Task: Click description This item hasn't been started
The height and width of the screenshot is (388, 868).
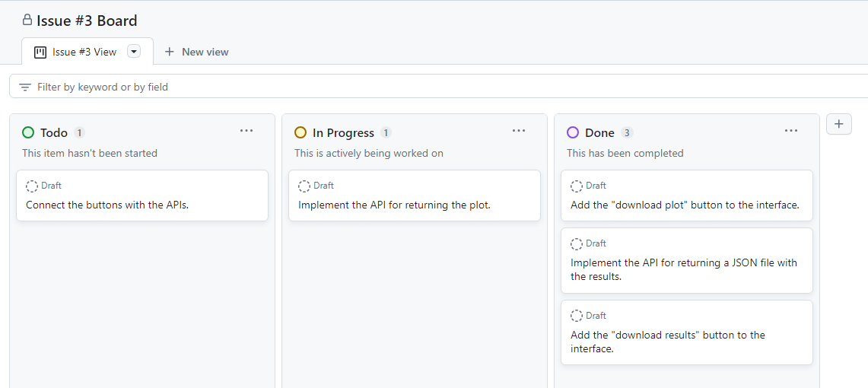Action: (90, 154)
